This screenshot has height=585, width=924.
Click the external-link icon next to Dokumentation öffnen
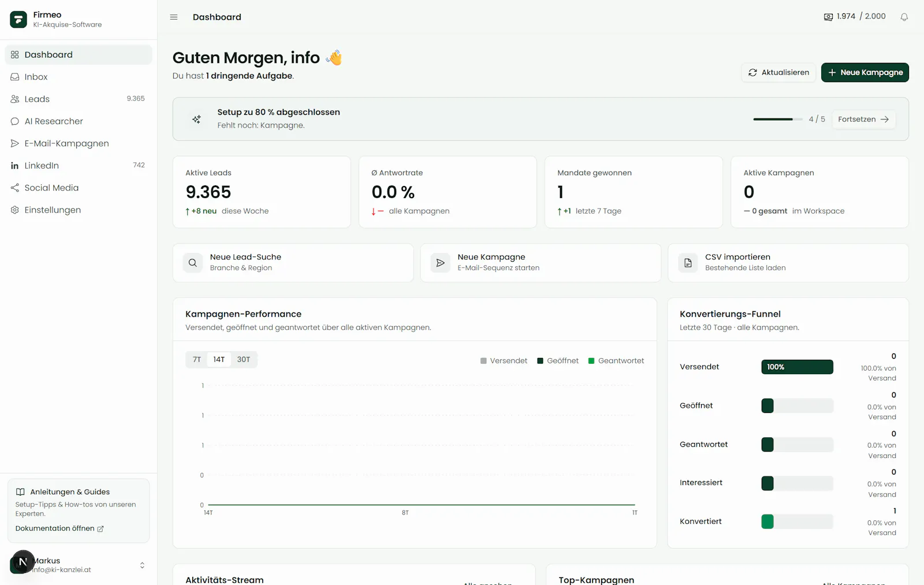[100, 529]
